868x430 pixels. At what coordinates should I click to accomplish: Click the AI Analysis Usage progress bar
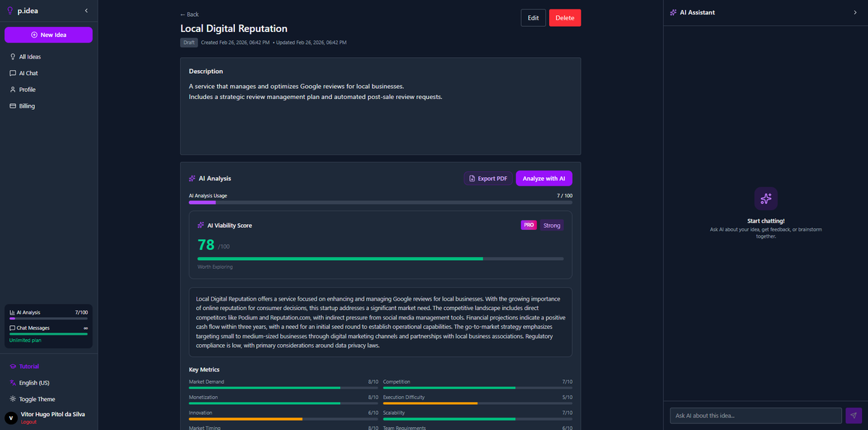(380, 203)
